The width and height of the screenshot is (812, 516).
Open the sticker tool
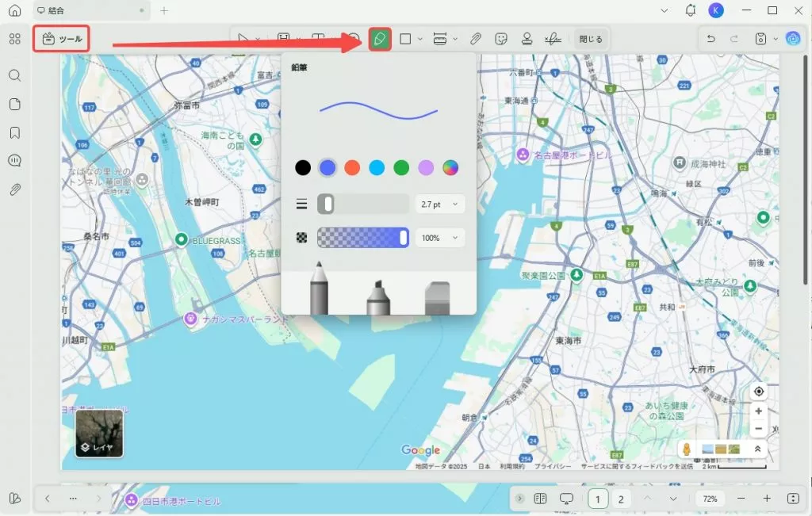pos(501,39)
